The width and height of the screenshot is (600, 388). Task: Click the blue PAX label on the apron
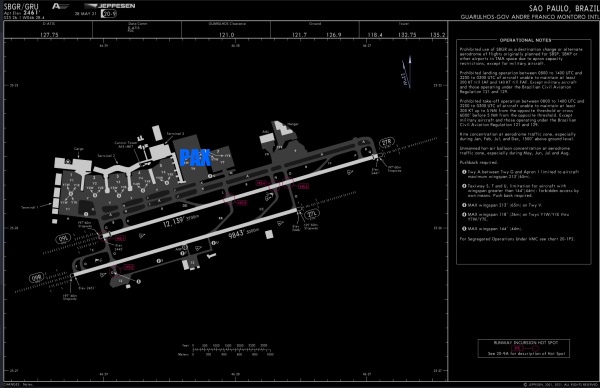195,158
